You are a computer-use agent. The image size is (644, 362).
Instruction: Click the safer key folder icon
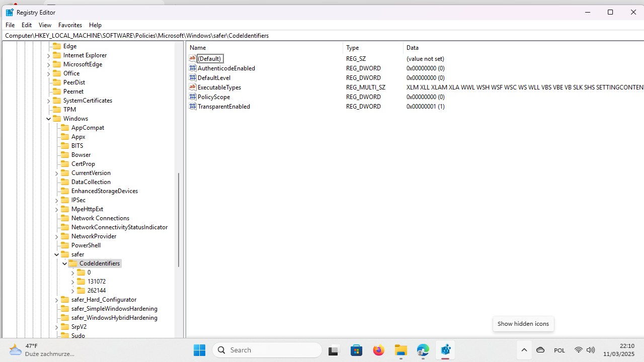click(65, 254)
